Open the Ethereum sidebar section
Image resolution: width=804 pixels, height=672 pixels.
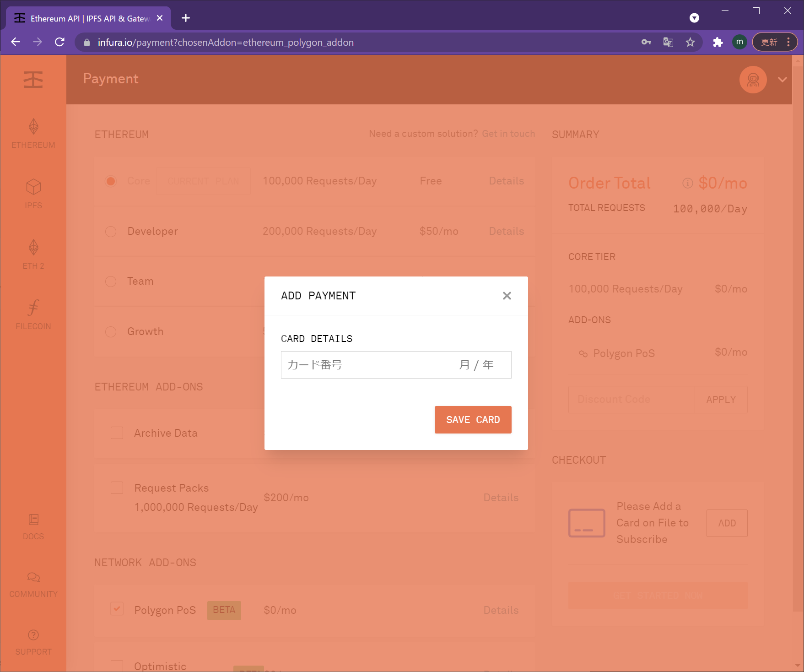(x=33, y=134)
